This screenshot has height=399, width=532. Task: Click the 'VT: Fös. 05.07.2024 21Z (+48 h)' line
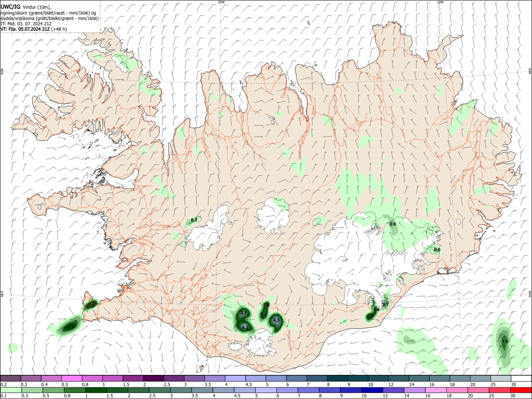[33, 29]
